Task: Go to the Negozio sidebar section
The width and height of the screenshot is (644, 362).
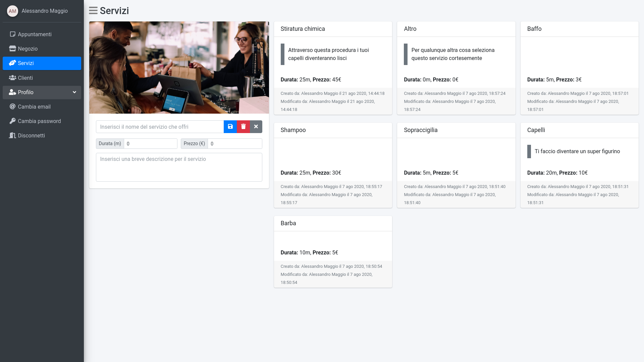Action: [x=28, y=49]
